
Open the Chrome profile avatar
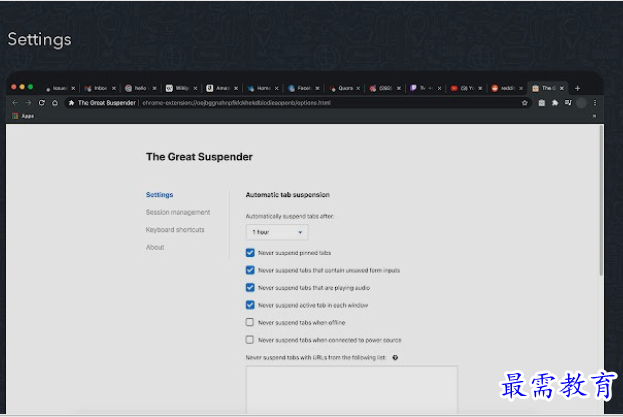click(x=581, y=103)
